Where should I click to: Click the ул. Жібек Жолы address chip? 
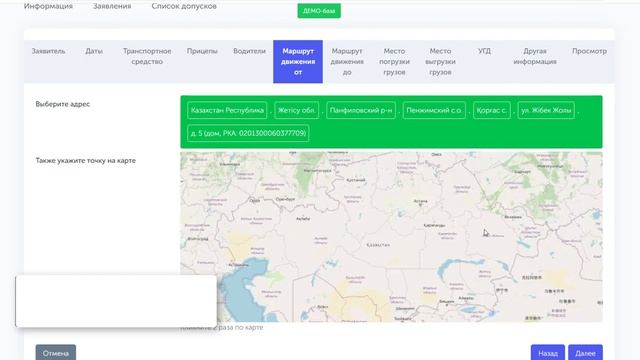click(546, 110)
